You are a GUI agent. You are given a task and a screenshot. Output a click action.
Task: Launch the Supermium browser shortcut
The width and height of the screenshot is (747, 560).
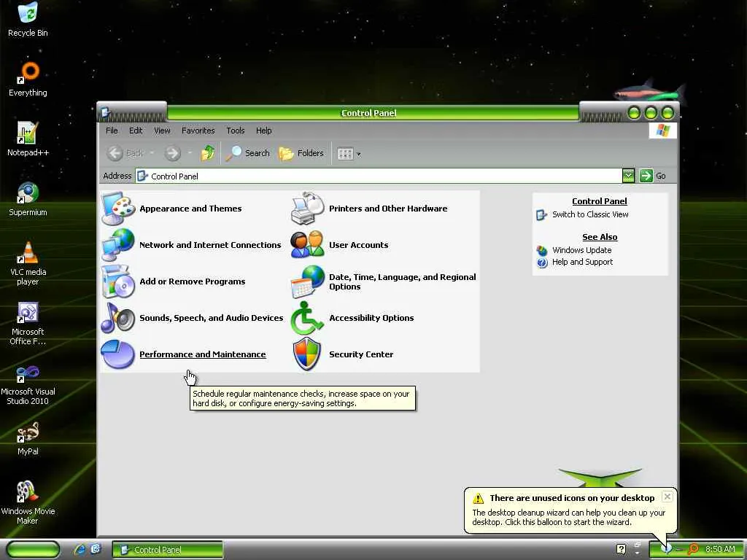click(x=28, y=198)
